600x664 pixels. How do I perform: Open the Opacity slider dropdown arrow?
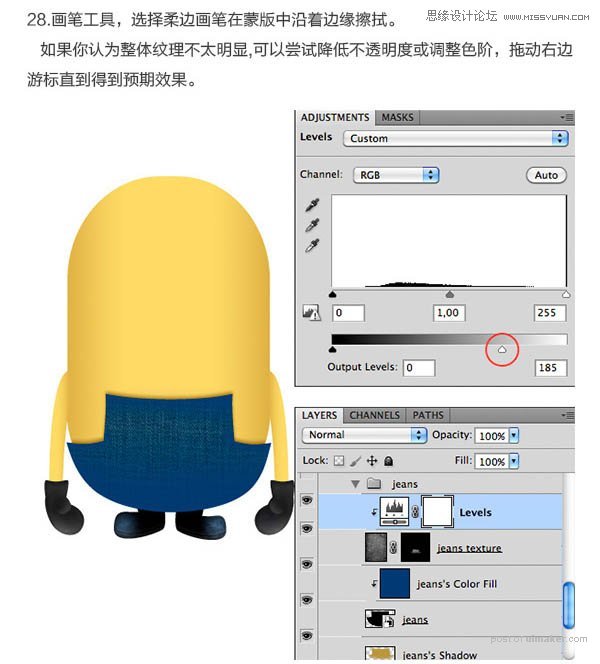point(514,435)
